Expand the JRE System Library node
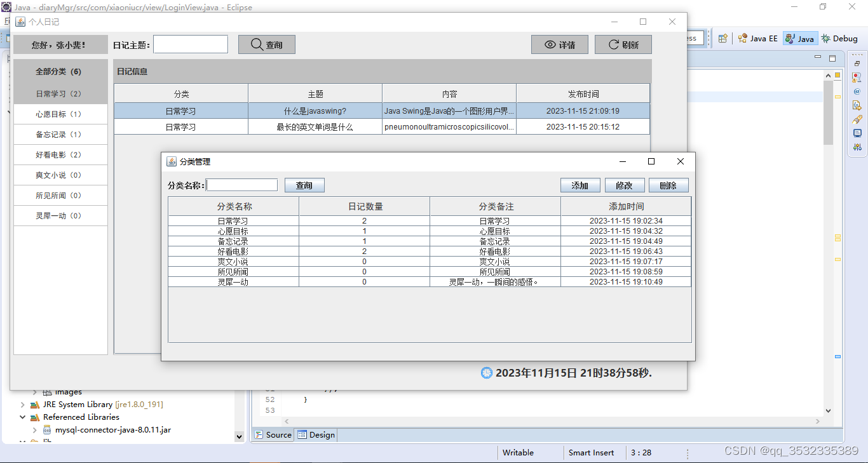 pyautogui.click(x=23, y=405)
